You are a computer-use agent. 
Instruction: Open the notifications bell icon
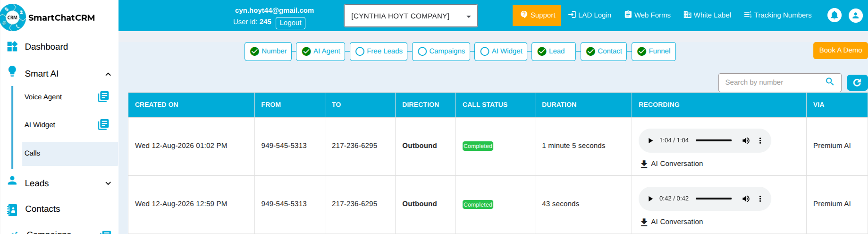834,16
